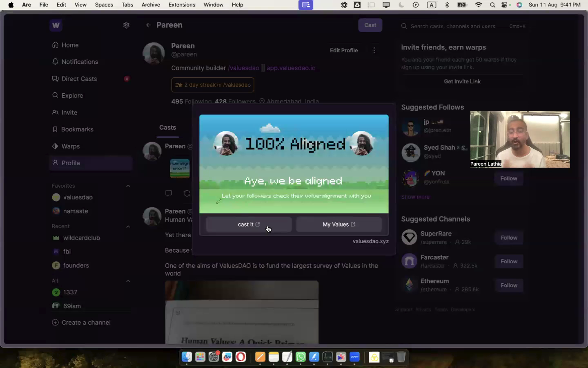Click Edit Profile button
This screenshot has width=588, height=368.
344,50
